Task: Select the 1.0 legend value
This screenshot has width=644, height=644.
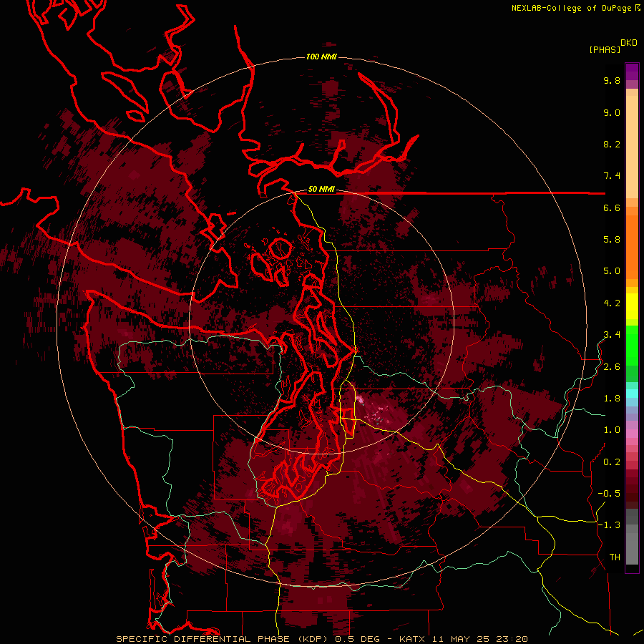Action: click(x=612, y=430)
